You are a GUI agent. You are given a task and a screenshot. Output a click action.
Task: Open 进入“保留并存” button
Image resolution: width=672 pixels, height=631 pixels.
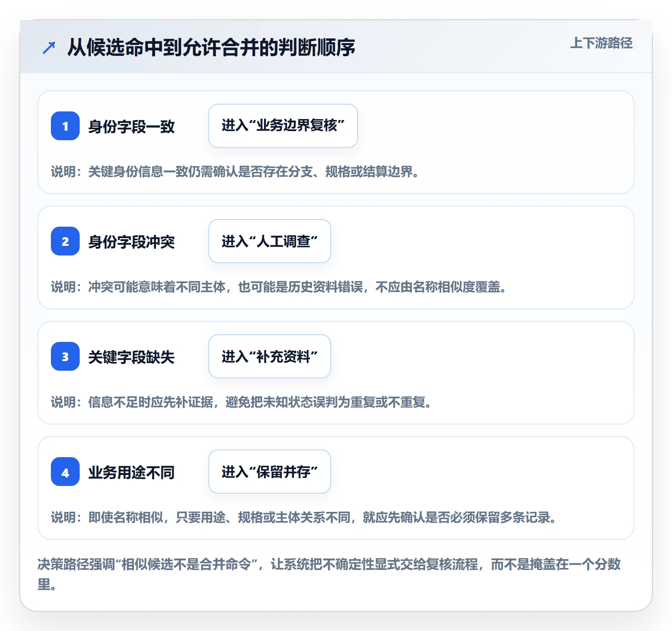(x=270, y=472)
